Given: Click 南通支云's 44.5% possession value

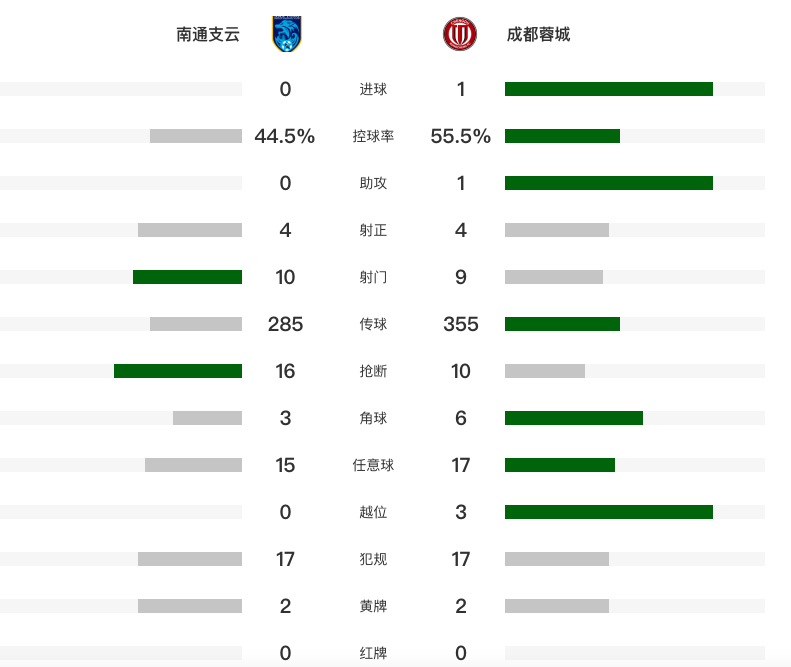Looking at the screenshot, I should click(285, 136).
